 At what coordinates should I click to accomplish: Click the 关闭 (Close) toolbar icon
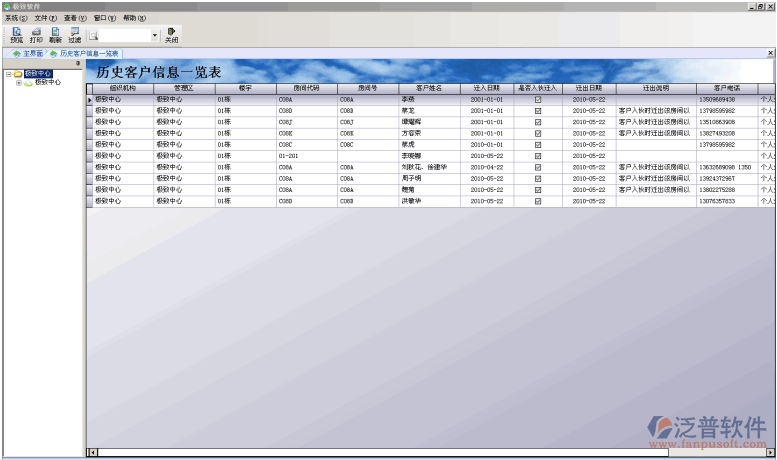[x=171, y=35]
